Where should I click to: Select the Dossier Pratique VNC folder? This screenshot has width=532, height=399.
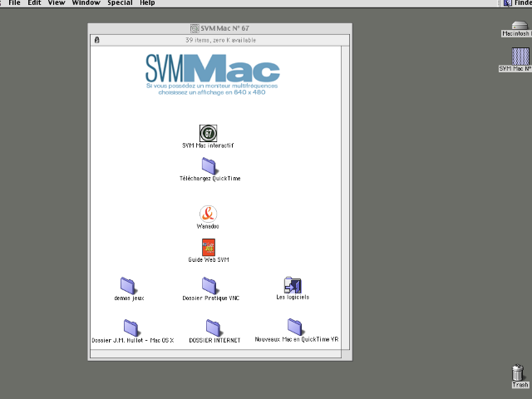(209, 286)
